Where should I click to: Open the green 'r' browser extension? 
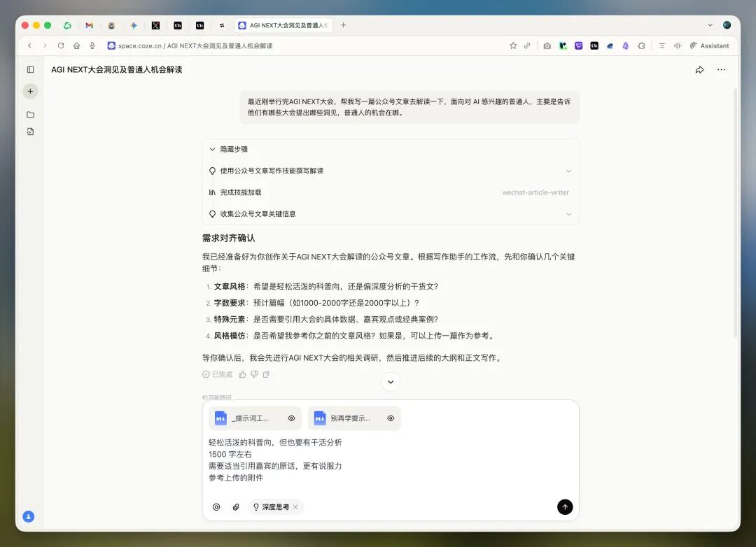(x=563, y=45)
